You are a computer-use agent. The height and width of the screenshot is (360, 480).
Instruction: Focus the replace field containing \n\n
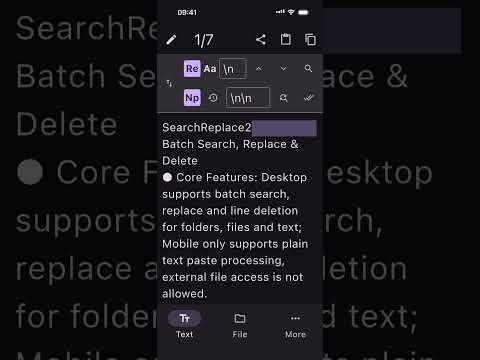point(248,98)
